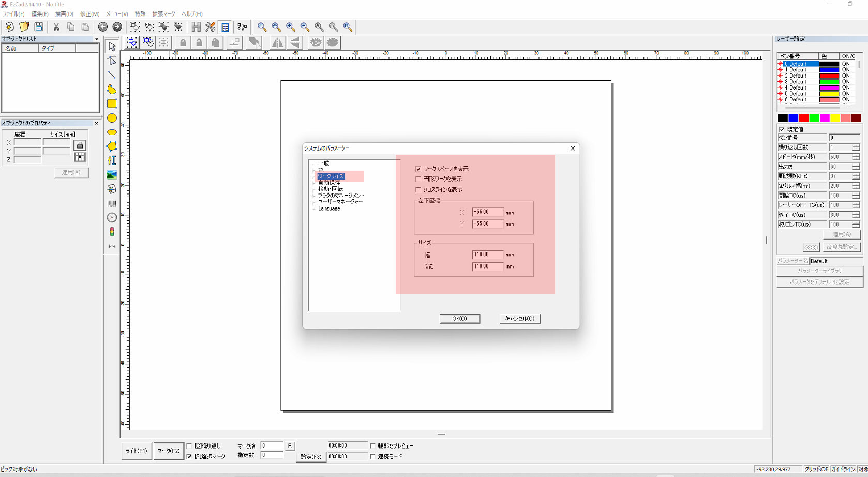
Task: Select the Vector file import tool
Action: (x=112, y=189)
